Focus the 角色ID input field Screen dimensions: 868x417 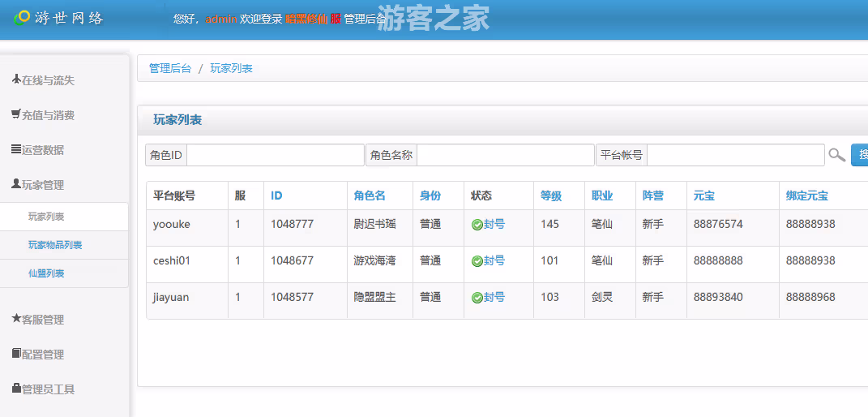point(275,155)
